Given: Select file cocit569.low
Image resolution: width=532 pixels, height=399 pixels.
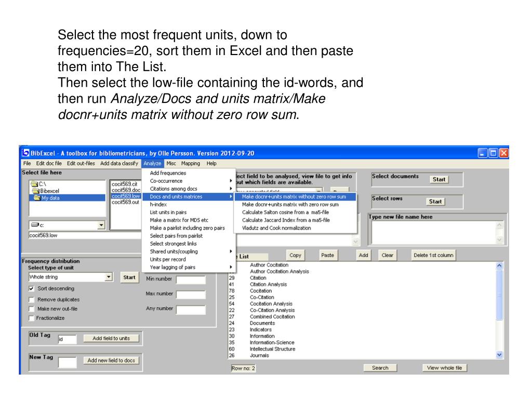Looking at the screenshot, I should [x=126, y=196].
